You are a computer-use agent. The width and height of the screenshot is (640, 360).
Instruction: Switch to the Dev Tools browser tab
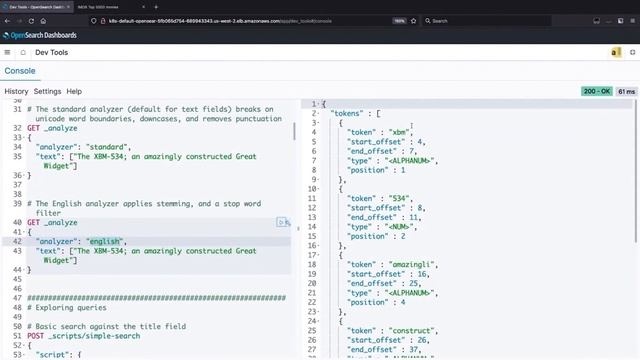coord(37,7)
